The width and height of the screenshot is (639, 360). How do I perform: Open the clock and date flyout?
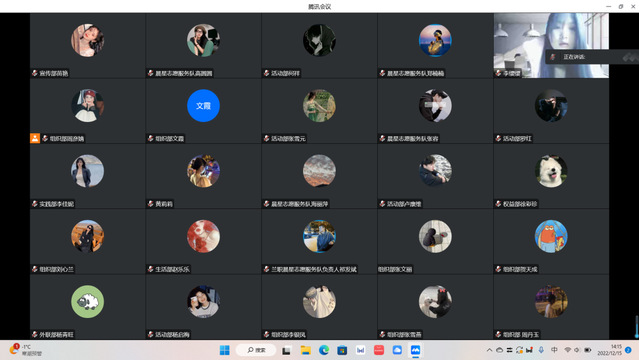610,350
